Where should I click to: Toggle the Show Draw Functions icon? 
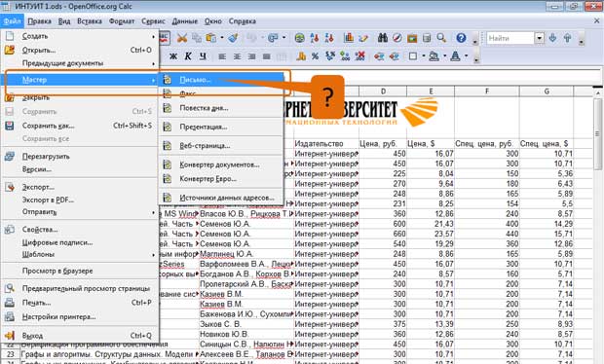(363, 38)
